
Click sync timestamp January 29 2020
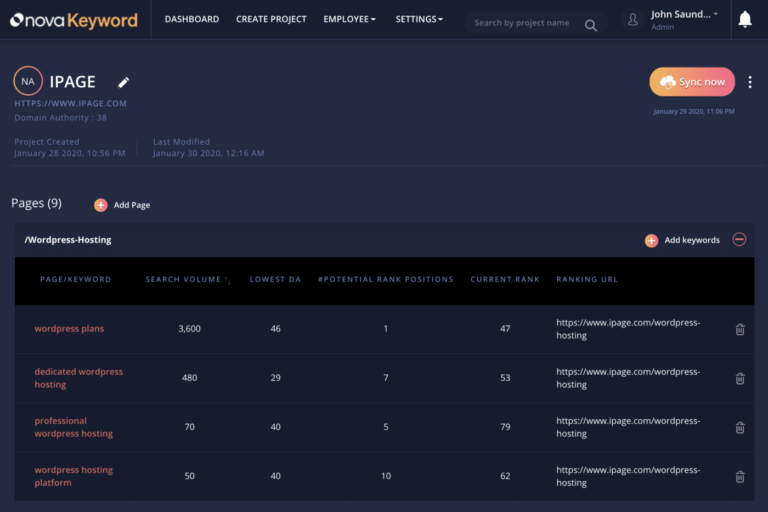(694, 112)
